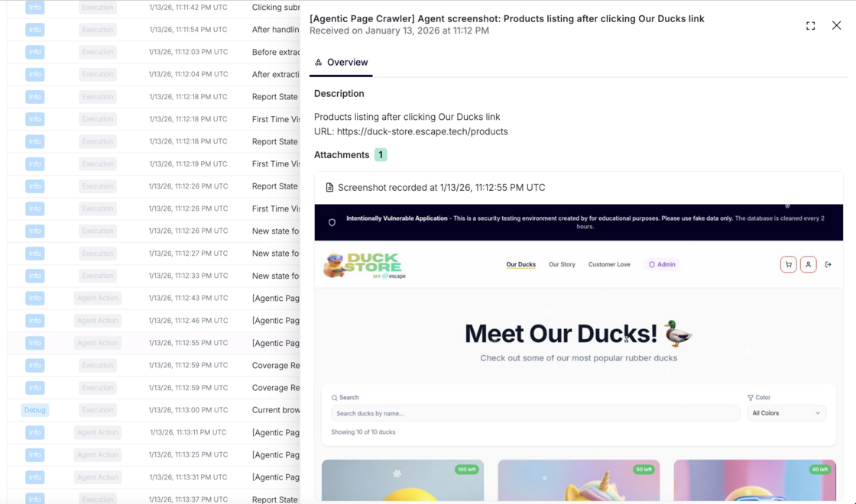This screenshot has height=504, width=856.
Task: Click the Color filter funnel icon
Action: [750, 398]
